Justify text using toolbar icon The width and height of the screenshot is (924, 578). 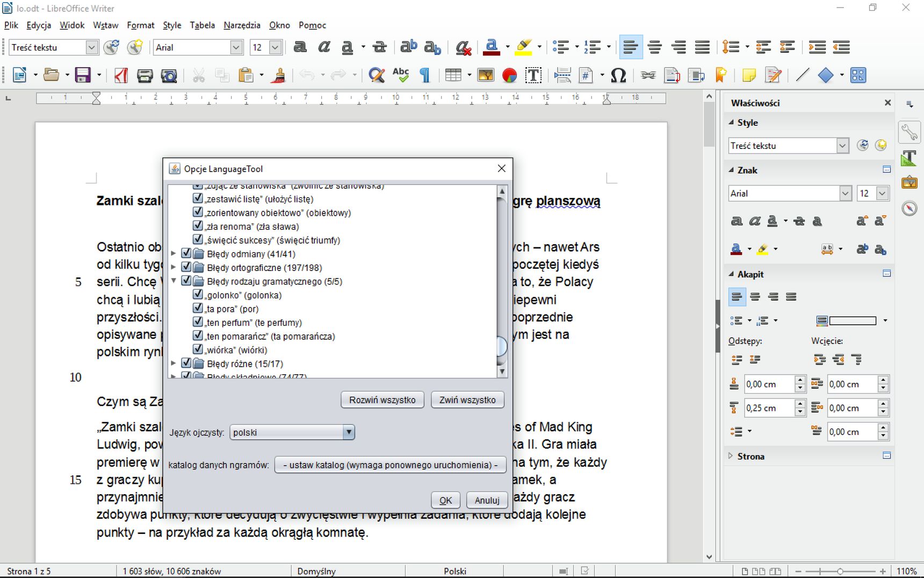702,47
